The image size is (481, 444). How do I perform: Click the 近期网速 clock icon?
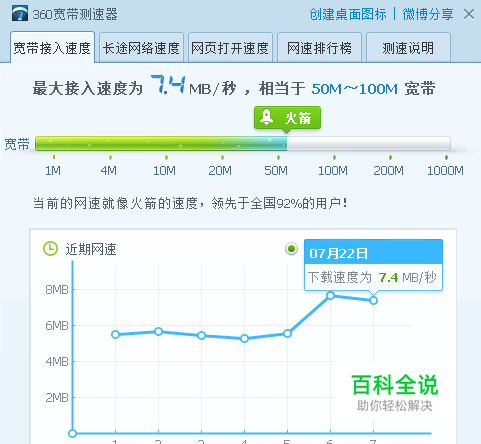[50, 249]
